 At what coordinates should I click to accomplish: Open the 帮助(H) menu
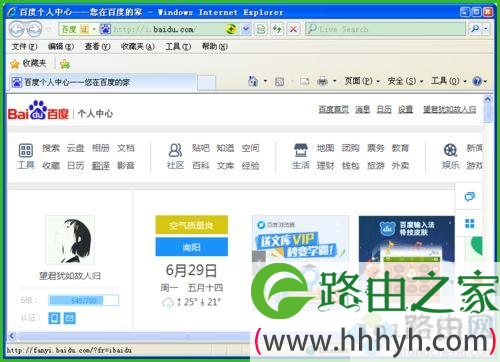(215, 47)
